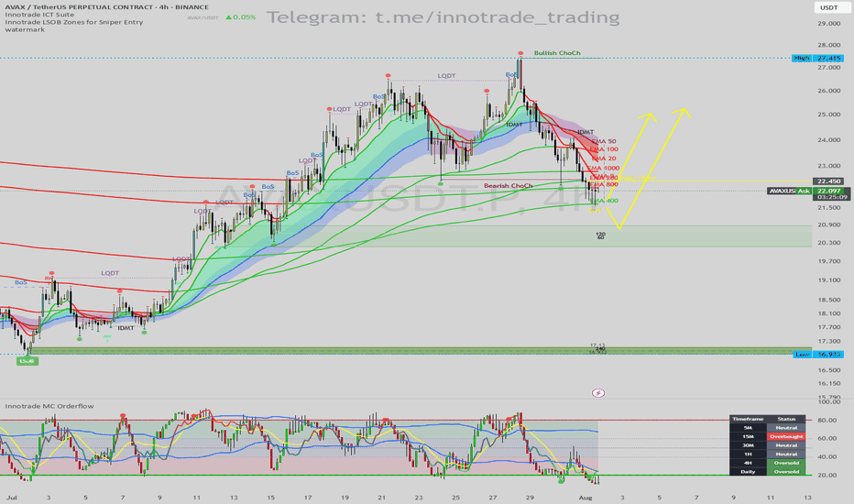Click the EMA 100 line label
The image size is (854, 504).
click(604, 149)
